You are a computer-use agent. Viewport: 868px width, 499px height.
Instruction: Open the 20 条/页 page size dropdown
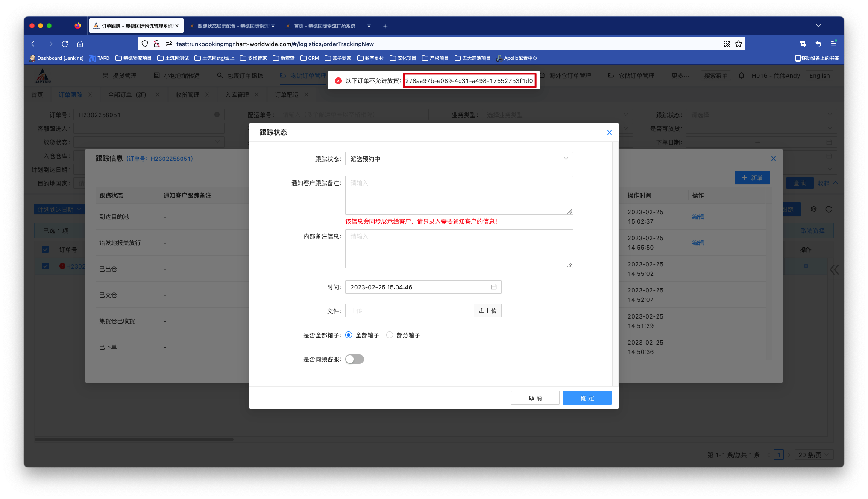[x=813, y=455]
